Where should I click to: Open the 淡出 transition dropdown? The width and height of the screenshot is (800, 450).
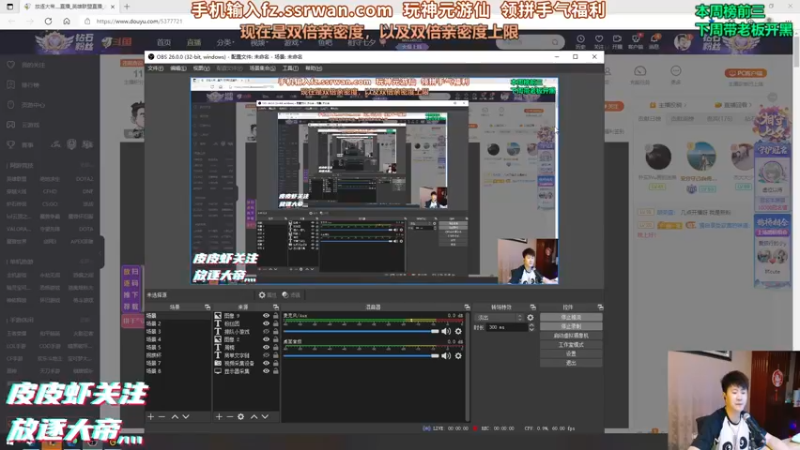click(498, 317)
